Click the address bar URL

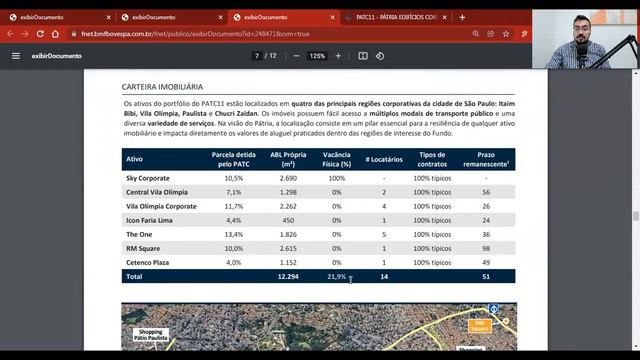(195, 34)
